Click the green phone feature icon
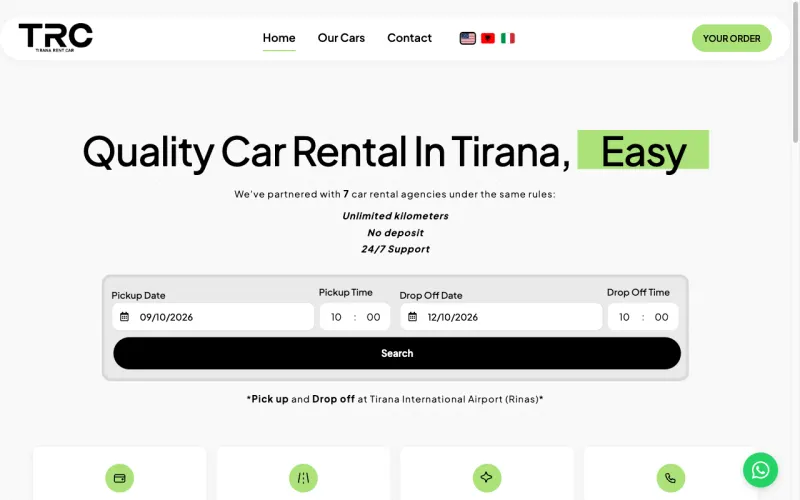The height and width of the screenshot is (500, 800). click(670, 478)
